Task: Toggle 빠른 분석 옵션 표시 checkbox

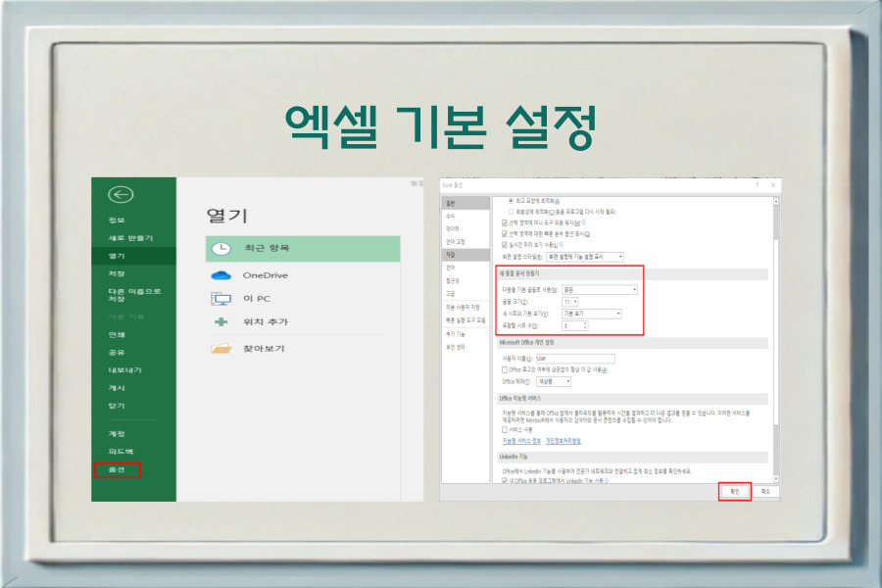Action: 505,233
